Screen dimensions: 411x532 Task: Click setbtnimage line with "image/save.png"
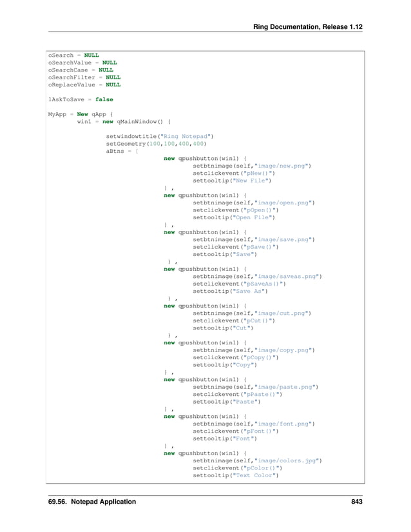pos(254,239)
